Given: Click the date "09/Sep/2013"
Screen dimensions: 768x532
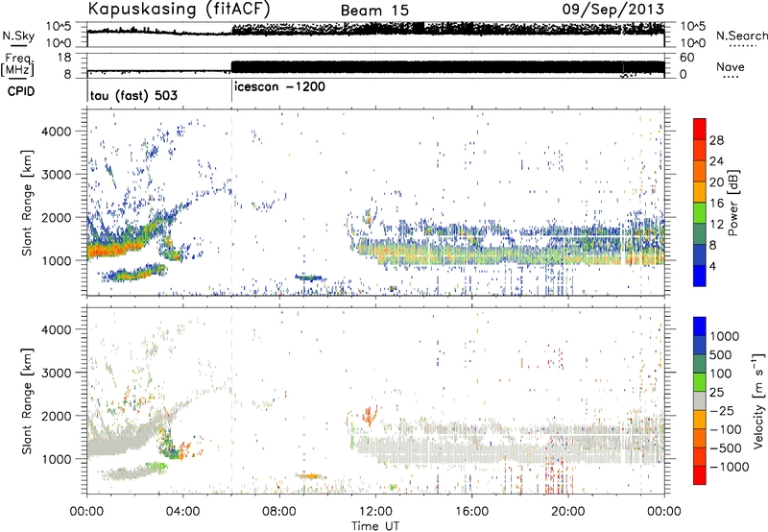Looking at the screenshot, I should pos(613,9).
